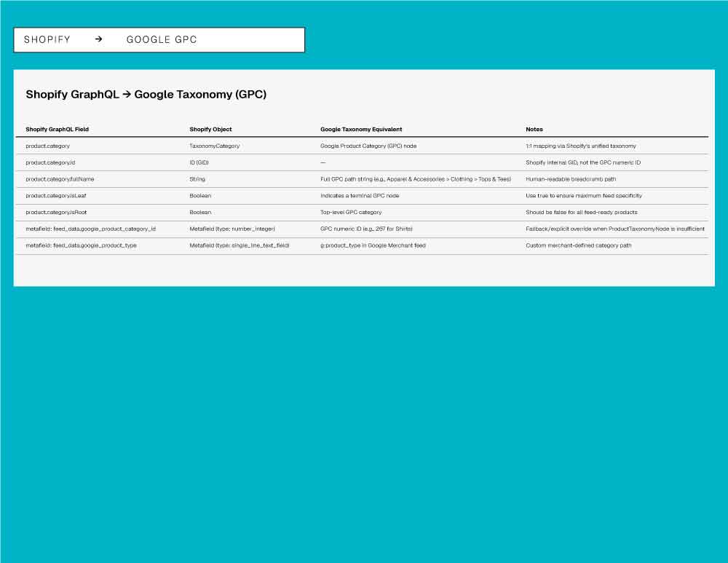The image size is (728, 563).
Task: Select the 'product.category' field cell
Action: coord(47,146)
